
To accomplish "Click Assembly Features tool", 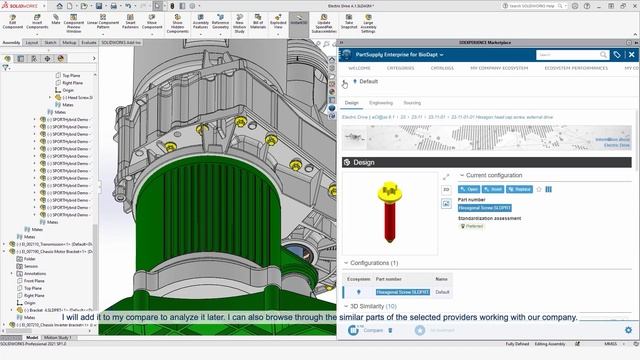I will 200,22.
